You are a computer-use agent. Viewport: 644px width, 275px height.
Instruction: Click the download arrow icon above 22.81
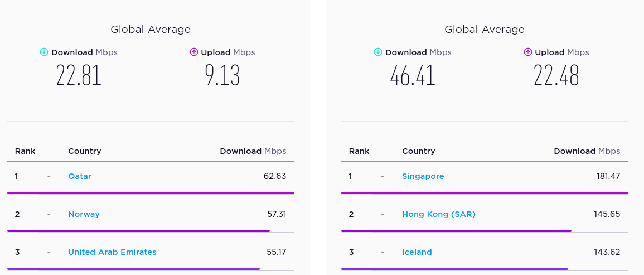[x=44, y=52]
